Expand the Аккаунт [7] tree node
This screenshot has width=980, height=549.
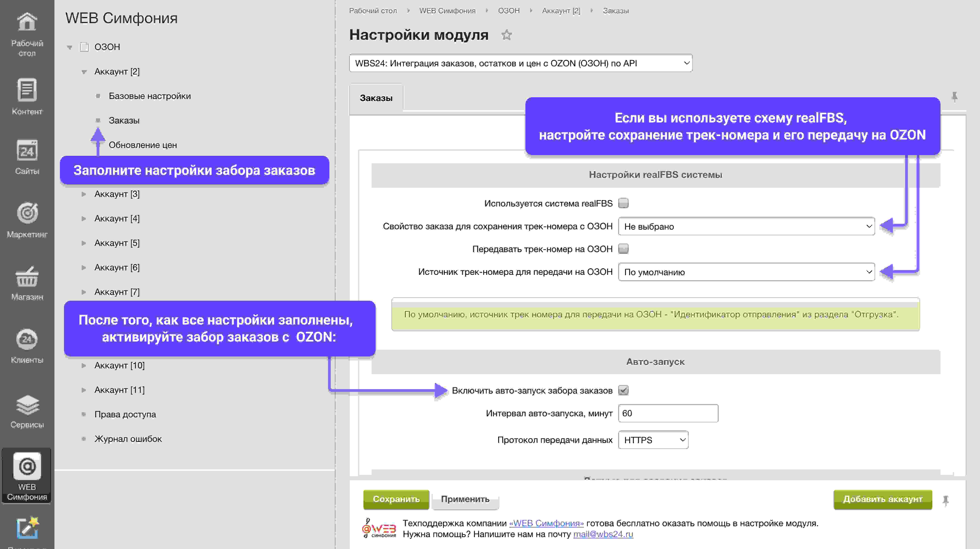pyautogui.click(x=84, y=292)
